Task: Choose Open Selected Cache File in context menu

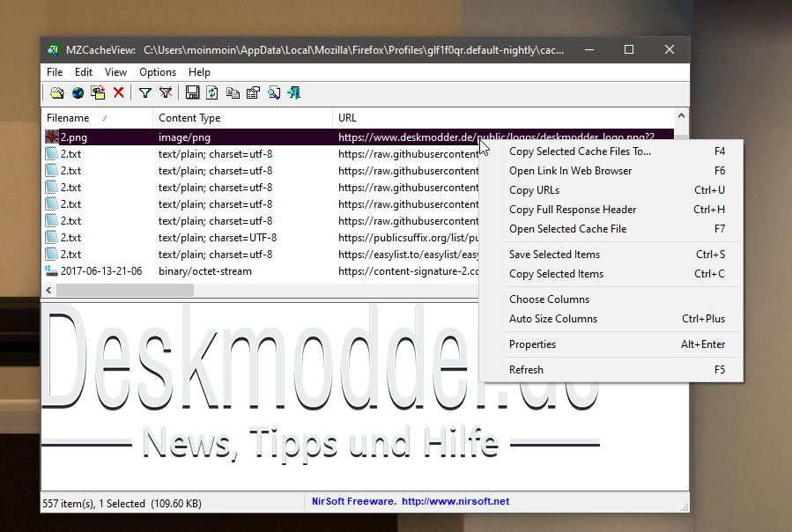Action: click(611, 229)
